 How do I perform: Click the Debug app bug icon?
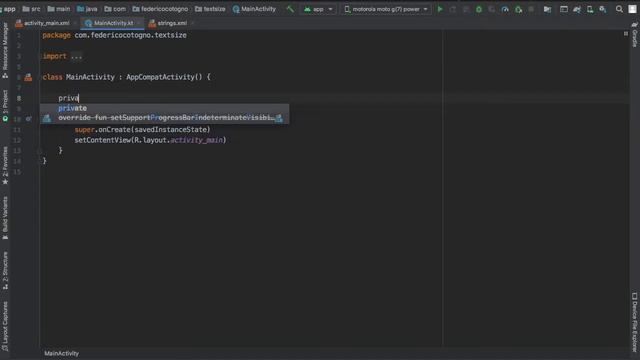click(x=479, y=9)
